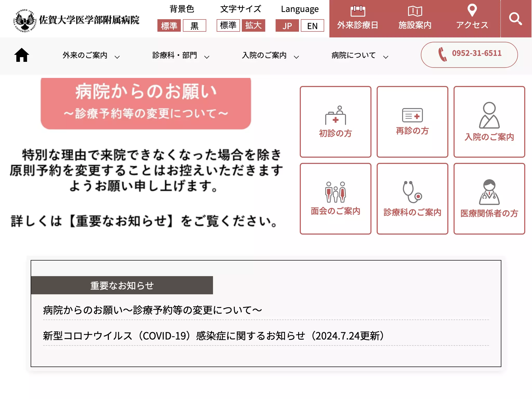
Task: Open the search magnifier icon
Action: [x=516, y=19]
